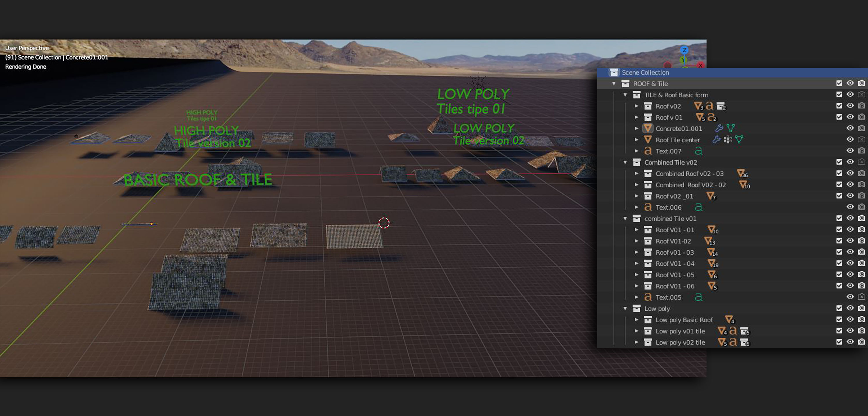Click red X axis on viewport gizmo
This screenshot has height=416, width=868.
tap(700, 65)
